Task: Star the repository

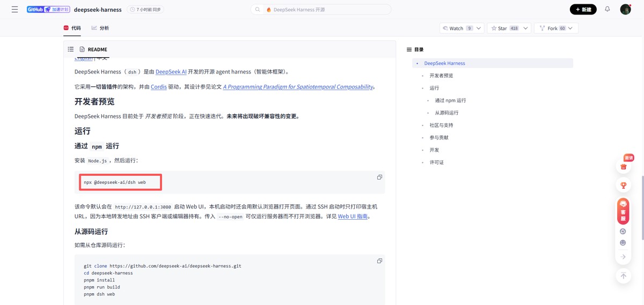Action: tap(499, 28)
